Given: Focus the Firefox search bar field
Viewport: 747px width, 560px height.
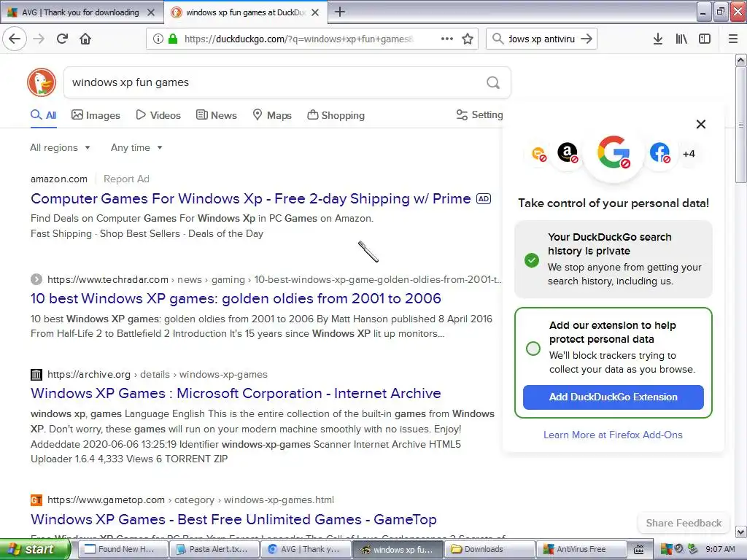Looking at the screenshot, I should [x=541, y=39].
